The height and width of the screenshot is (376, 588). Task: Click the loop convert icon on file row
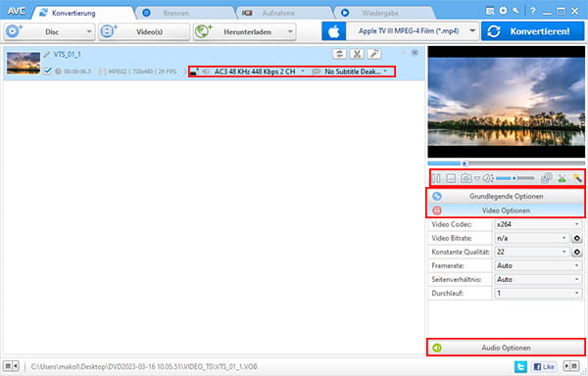click(339, 54)
